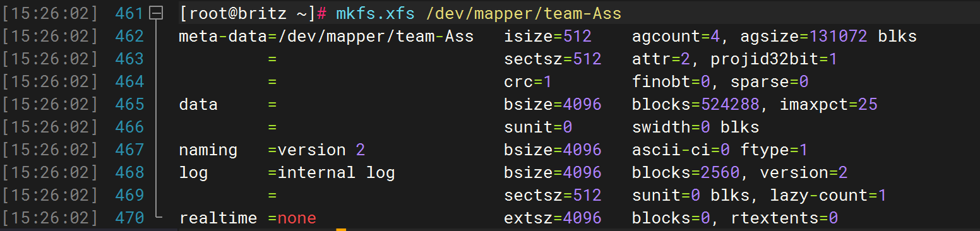The width and height of the screenshot is (980, 231).
Task: Click =version 2 text
Action: click(x=316, y=150)
